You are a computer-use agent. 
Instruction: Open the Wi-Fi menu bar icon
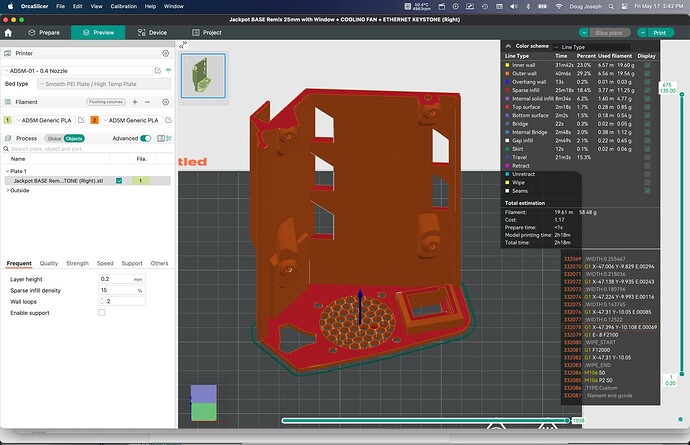click(x=559, y=7)
